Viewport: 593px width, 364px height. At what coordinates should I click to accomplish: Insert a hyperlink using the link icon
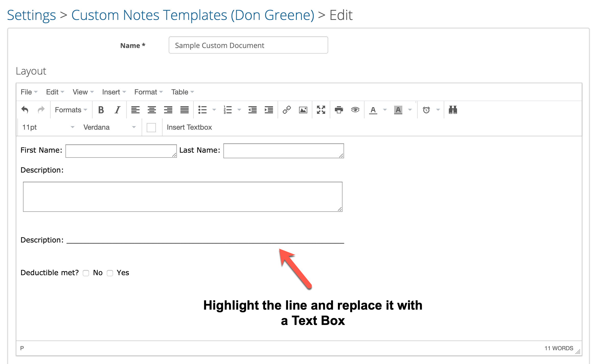[287, 110]
